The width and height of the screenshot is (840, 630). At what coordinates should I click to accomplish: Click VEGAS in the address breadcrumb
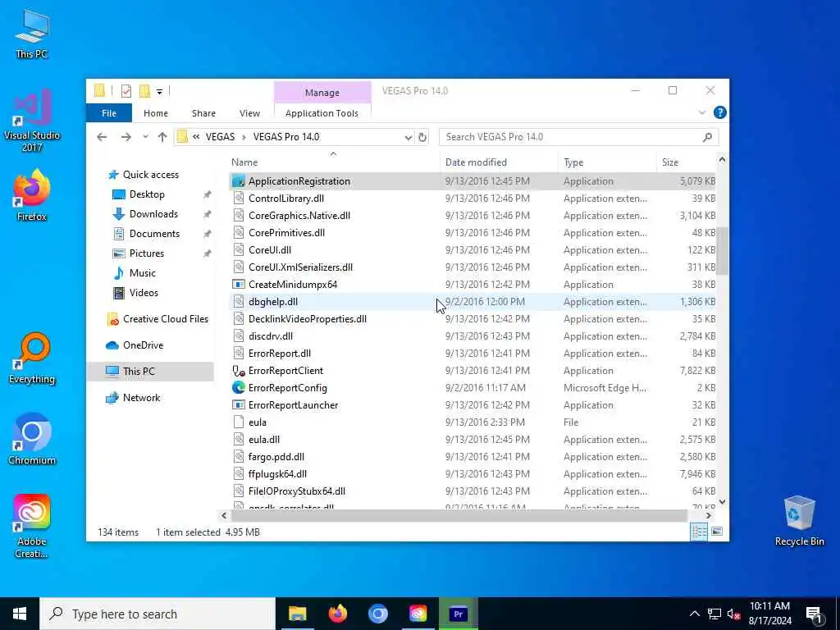pos(220,137)
